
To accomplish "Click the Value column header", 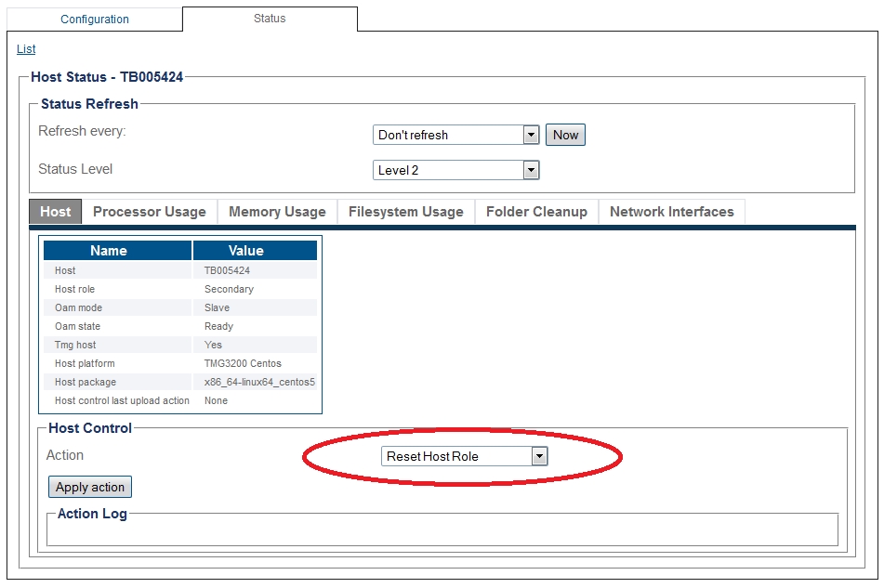I will click(x=246, y=251).
